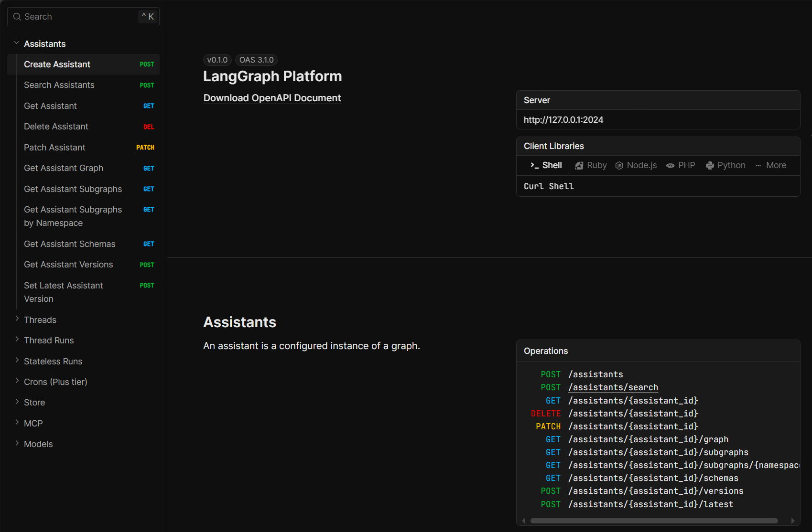Select Get Assistant Versions in sidebar
Screen dimensions: 812x532
83,265
